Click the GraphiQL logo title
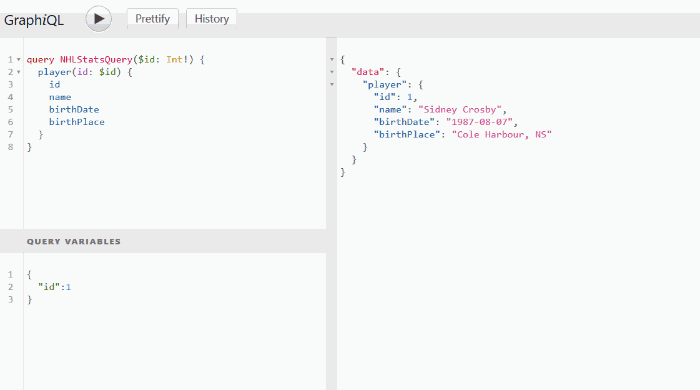 34,20
